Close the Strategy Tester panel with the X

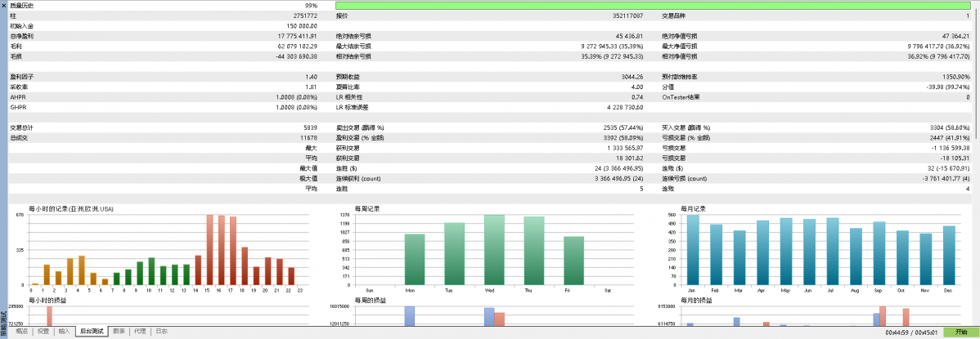point(3,4)
